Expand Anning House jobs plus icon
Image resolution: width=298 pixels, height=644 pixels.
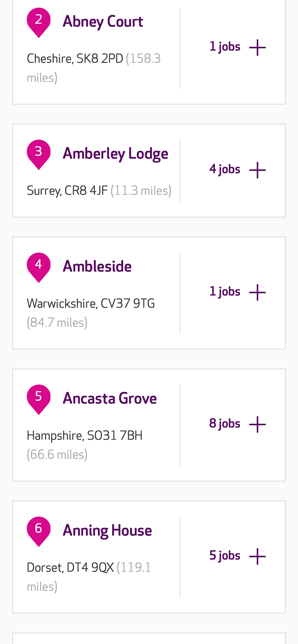point(257,557)
